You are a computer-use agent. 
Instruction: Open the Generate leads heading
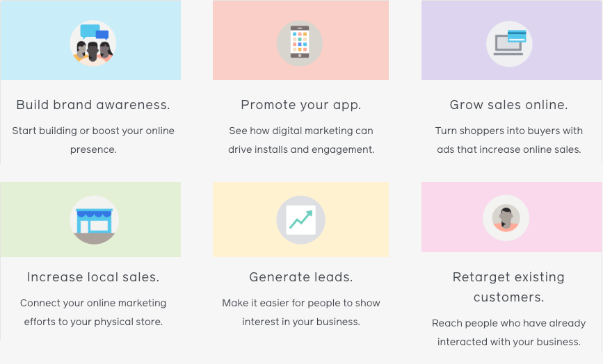(301, 277)
